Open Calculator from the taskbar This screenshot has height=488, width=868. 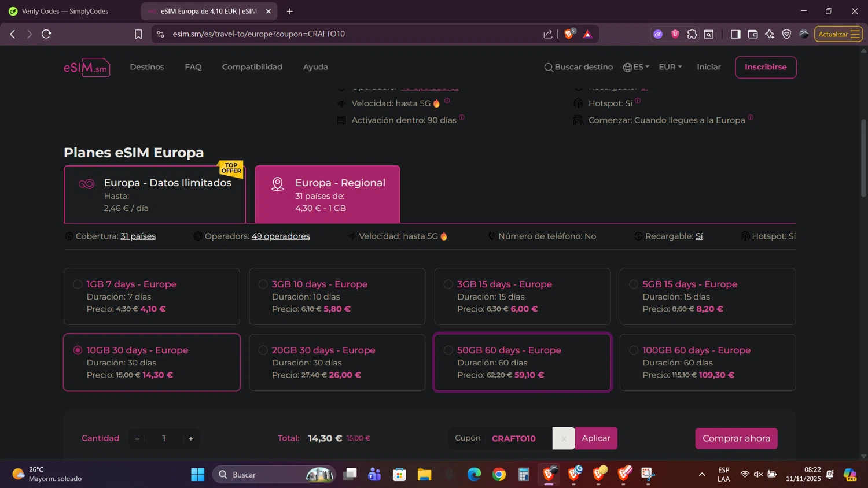tap(524, 475)
